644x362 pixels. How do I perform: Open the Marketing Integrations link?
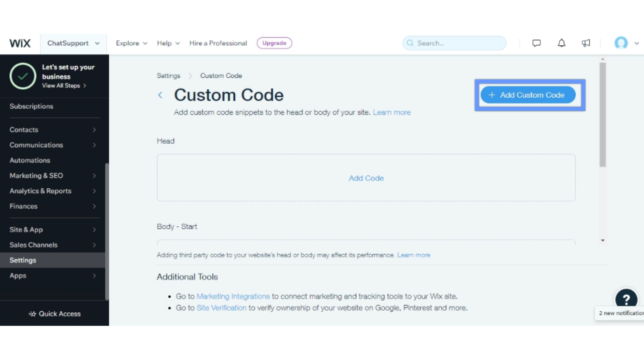click(x=233, y=296)
